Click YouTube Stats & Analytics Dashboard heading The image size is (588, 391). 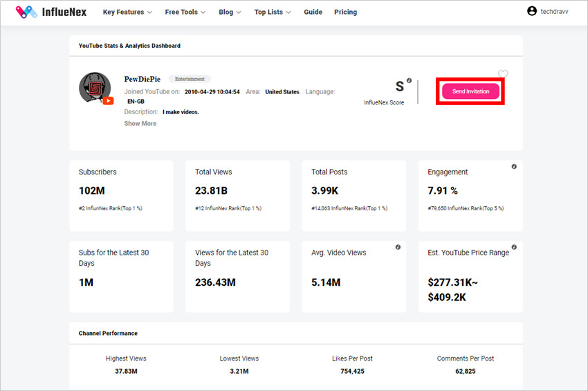tap(129, 46)
